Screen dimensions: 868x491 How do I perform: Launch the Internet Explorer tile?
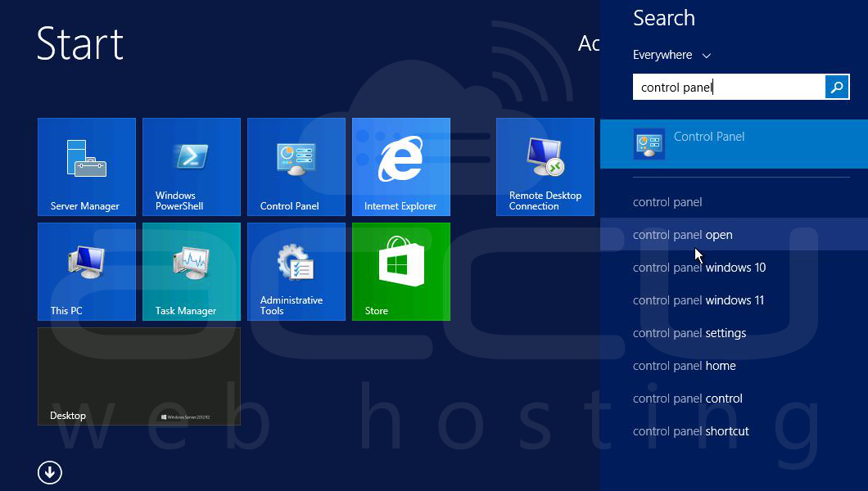tap(400, 166)
